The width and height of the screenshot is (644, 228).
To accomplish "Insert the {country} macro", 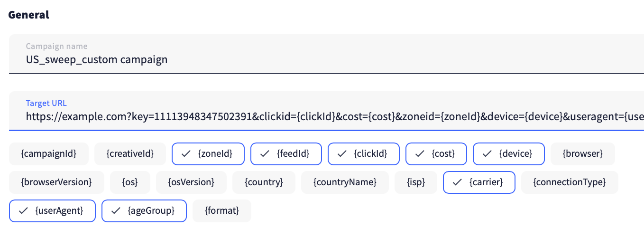I will coord(264,182).
